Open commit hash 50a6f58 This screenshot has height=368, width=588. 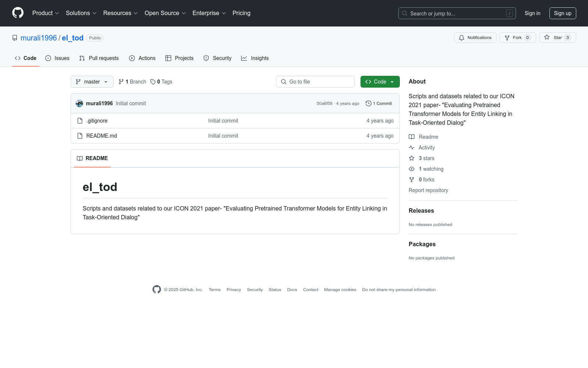(325, 103)
